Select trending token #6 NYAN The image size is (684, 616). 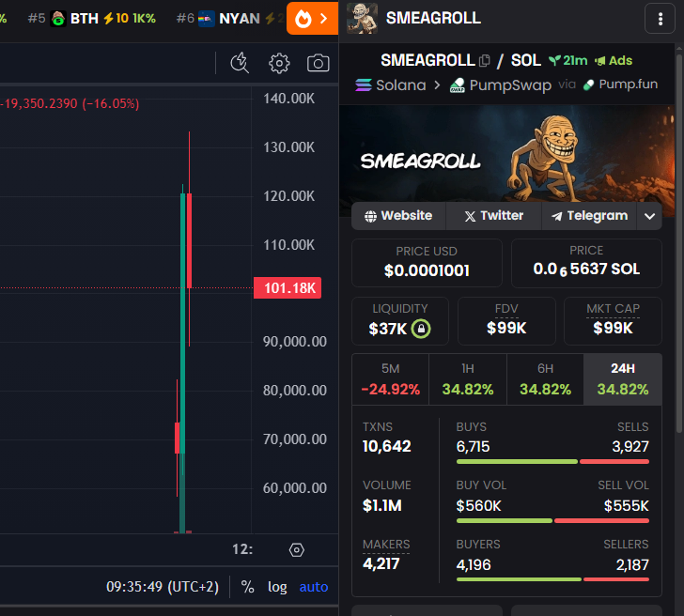click(x=230, y=18)
